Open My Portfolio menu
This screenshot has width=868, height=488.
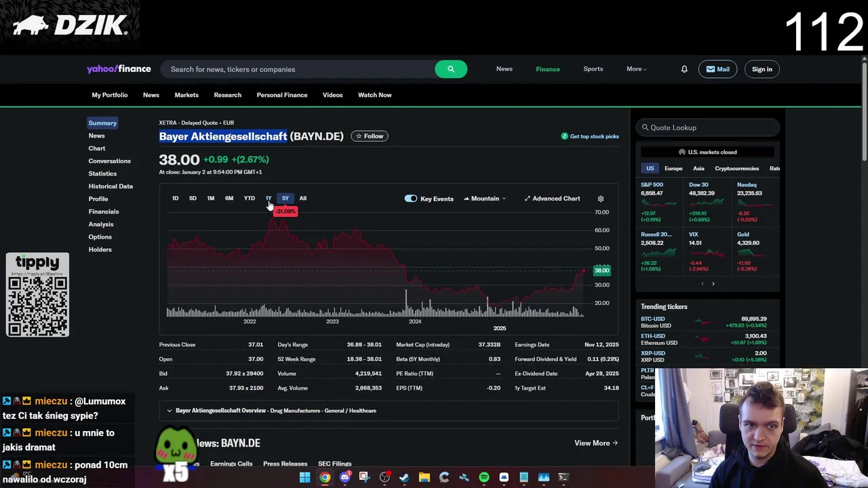pos(110,95)
